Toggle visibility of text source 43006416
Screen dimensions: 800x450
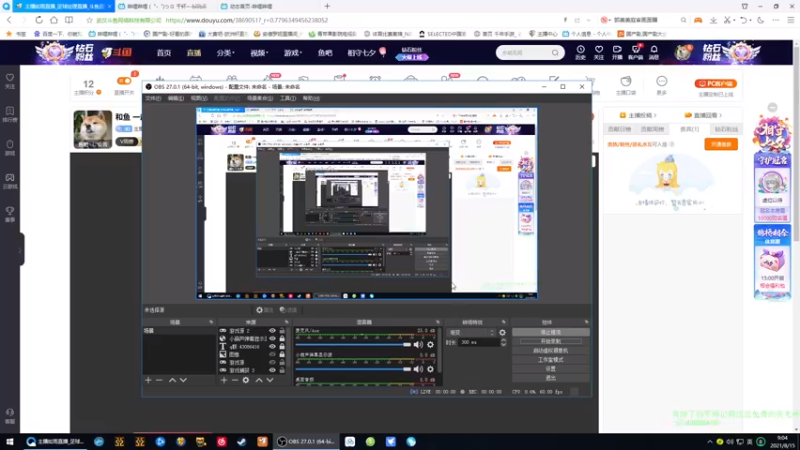tap(272, 346)
